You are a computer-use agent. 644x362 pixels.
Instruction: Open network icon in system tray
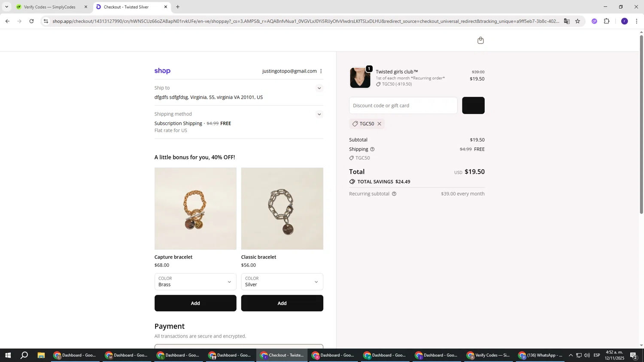(579, 355)
